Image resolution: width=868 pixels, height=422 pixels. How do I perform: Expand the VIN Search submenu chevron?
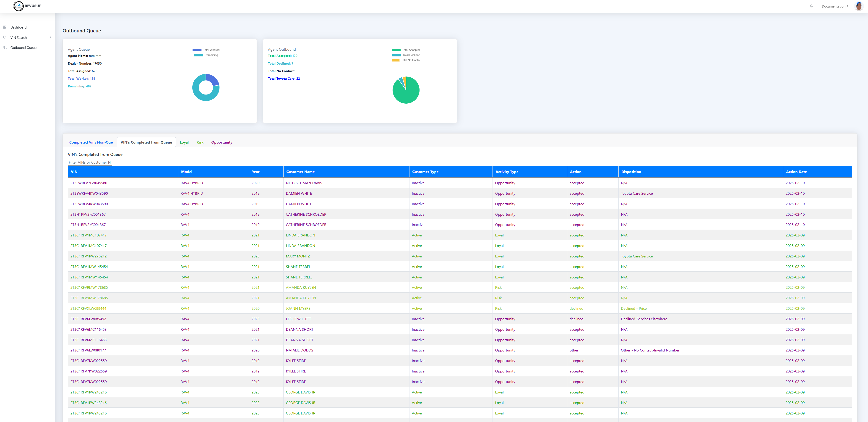pyautogui.click(x=50, y=37)
